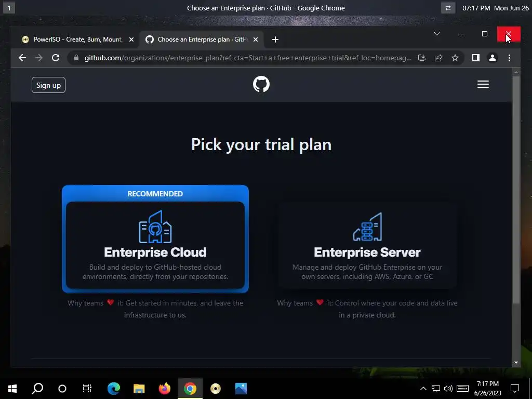The height and width of the screenshot is (399, 532).
Task: Open the volume control in tray
Action: (448, 389)
